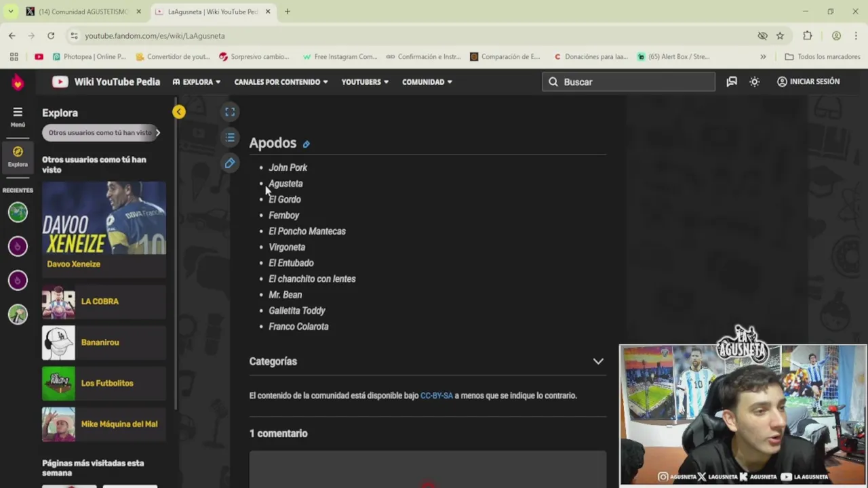Switch to the Comunidad AGUSTETISMO X tab
This screenshot has width=868, height=488.
coord(83,12)
